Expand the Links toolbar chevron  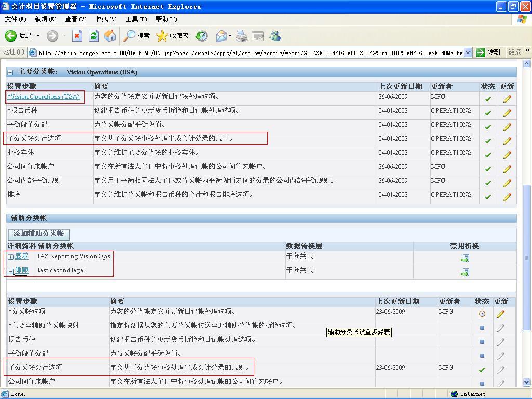click(x=527, y=50)
